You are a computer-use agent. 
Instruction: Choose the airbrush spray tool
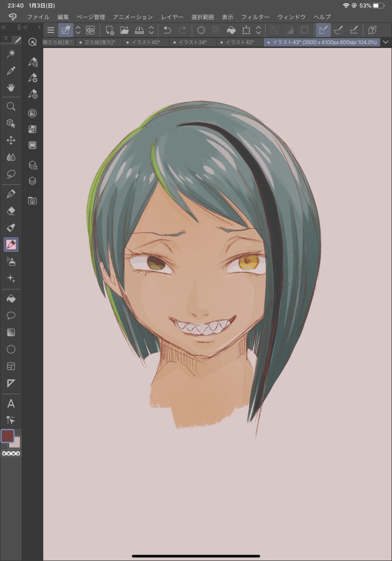pos(11,262)
